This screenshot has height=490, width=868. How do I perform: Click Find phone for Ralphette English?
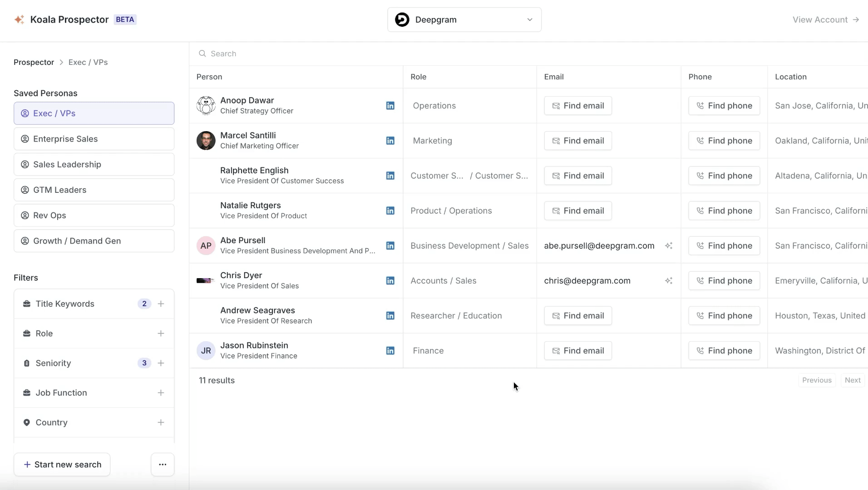724,176
